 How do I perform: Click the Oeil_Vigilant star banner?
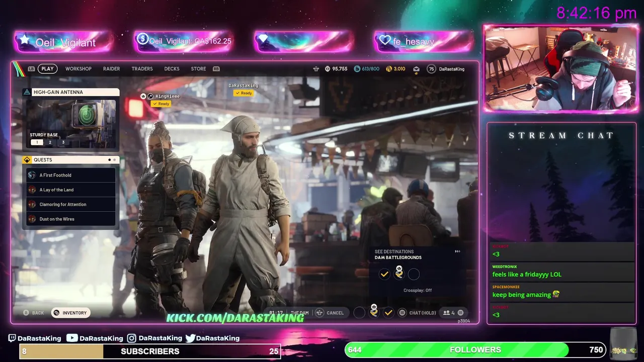point(63,42)
